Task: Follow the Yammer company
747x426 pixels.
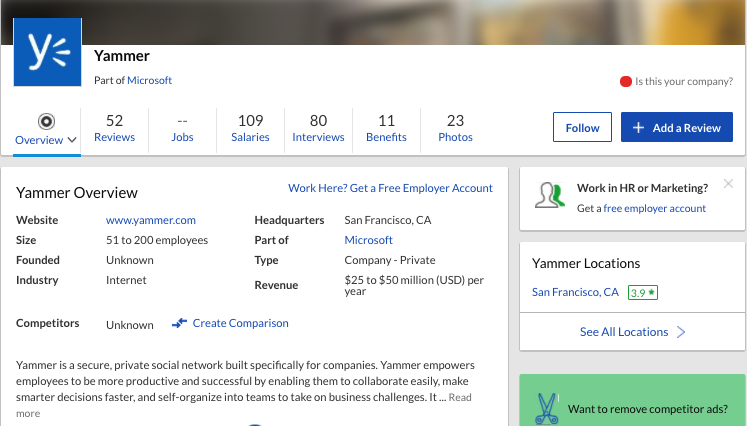Action: tap(582, 127)
